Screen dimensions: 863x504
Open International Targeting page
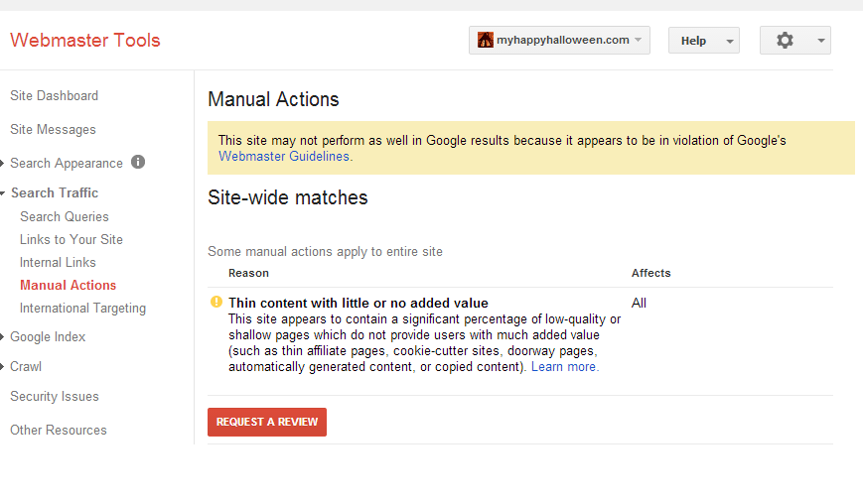click(82, 309)
